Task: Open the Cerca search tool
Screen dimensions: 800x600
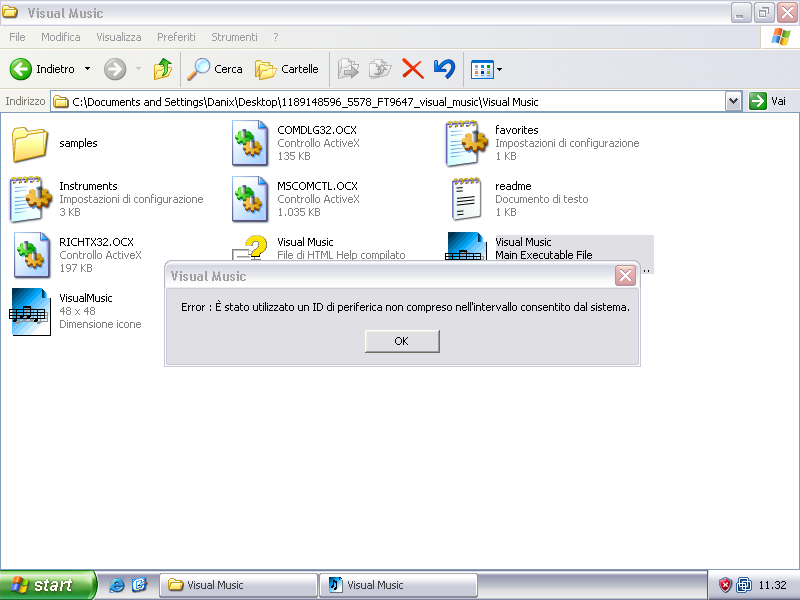Action: click(216, 69)
